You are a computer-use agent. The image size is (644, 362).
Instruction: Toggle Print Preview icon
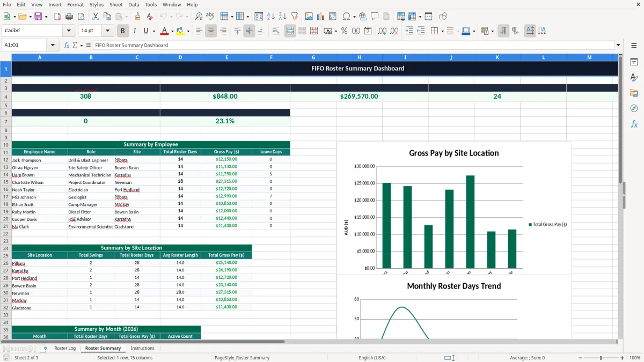pyautogui.click(x=81, y=17)
